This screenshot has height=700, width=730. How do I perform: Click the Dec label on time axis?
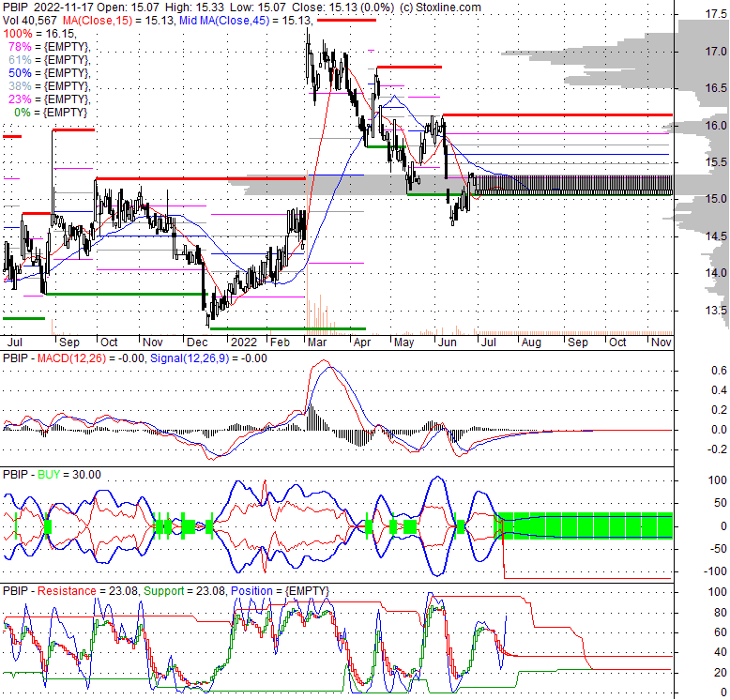click(197, 342)
